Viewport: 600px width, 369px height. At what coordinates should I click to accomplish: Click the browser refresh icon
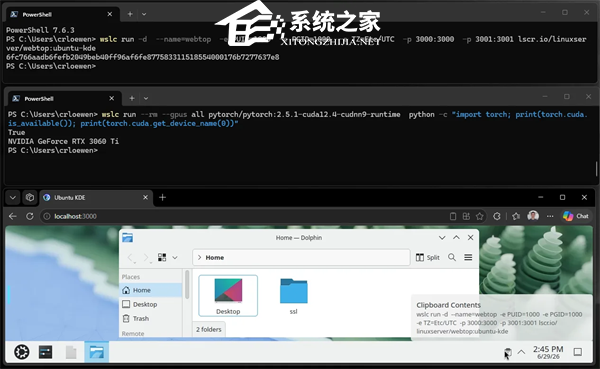click(x=29, y=216)
